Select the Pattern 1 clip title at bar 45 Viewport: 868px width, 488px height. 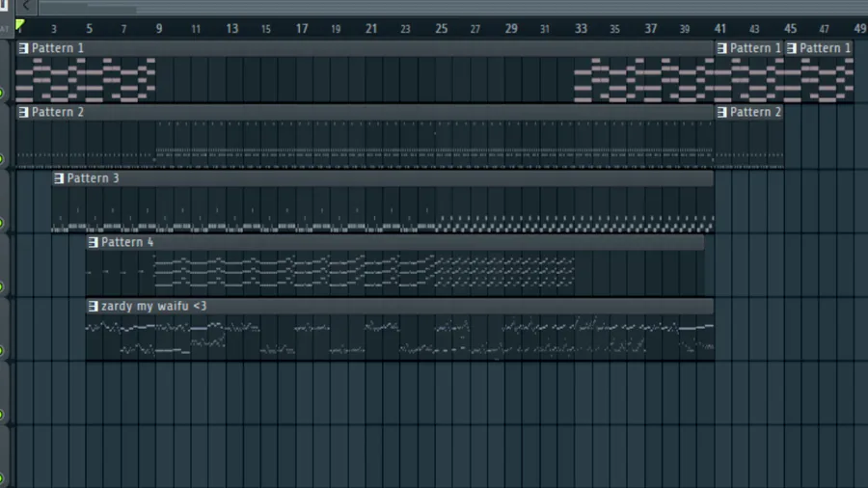point(826,48)
